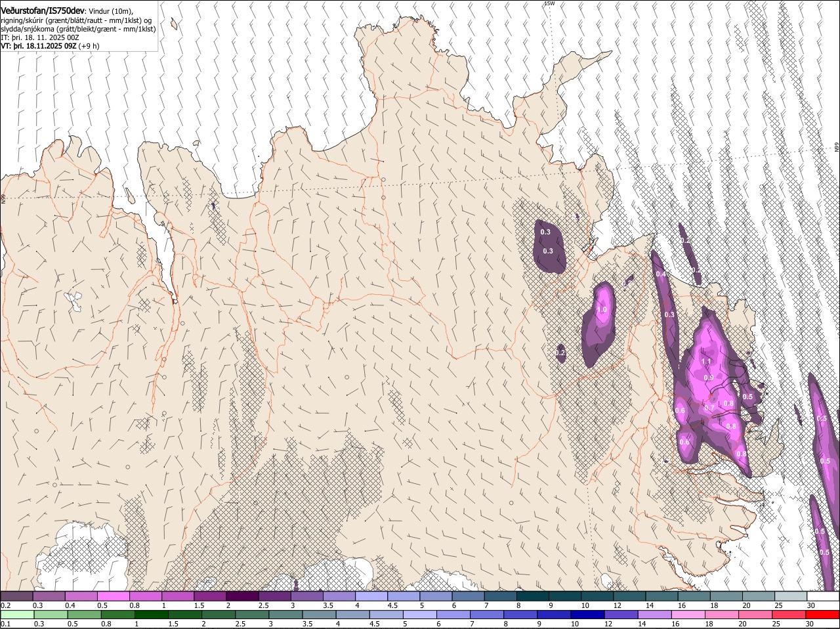Click the 0.7 snowfall value label
The width and height of the screenshot is (840, 629).
(709, 408)
